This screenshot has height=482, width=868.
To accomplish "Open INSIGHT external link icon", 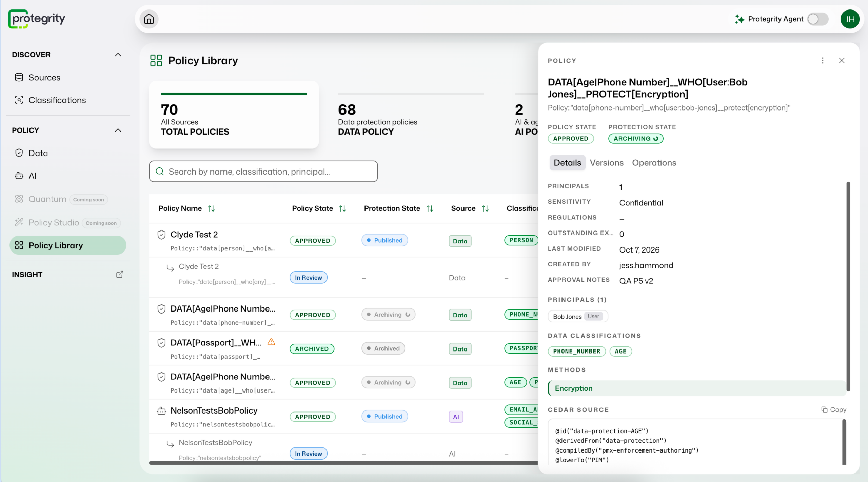I will (x=120, y=274).
